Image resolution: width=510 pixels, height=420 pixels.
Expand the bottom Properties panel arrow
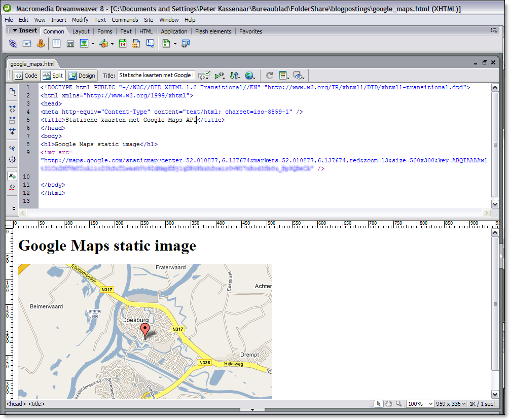click(x=252, y=410)
